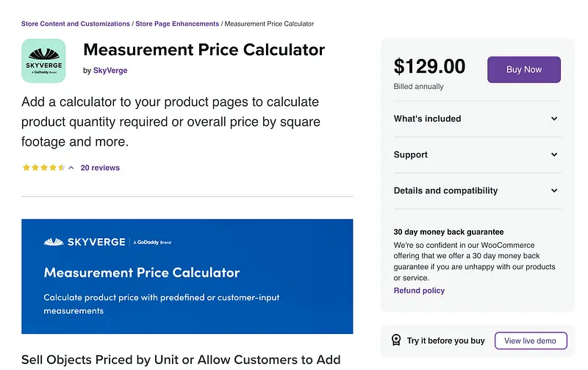
Task: Open the SkyVerge author link
Action: [110, 71]
